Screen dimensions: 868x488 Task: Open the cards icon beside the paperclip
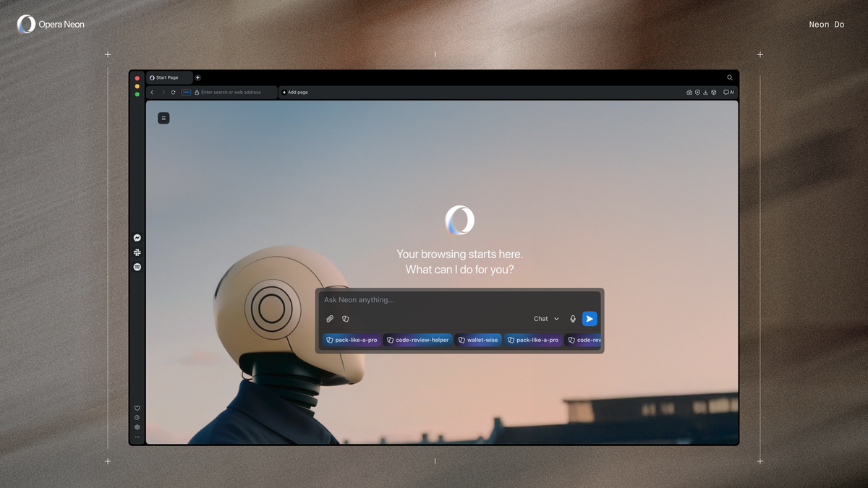(x=346, y=319)
